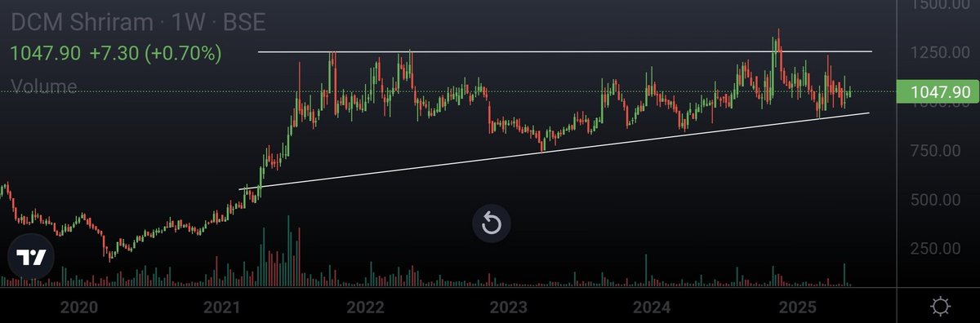The image size is (980, 323).
Task: Select the rising support trendline
Action: tap(555, 151)
